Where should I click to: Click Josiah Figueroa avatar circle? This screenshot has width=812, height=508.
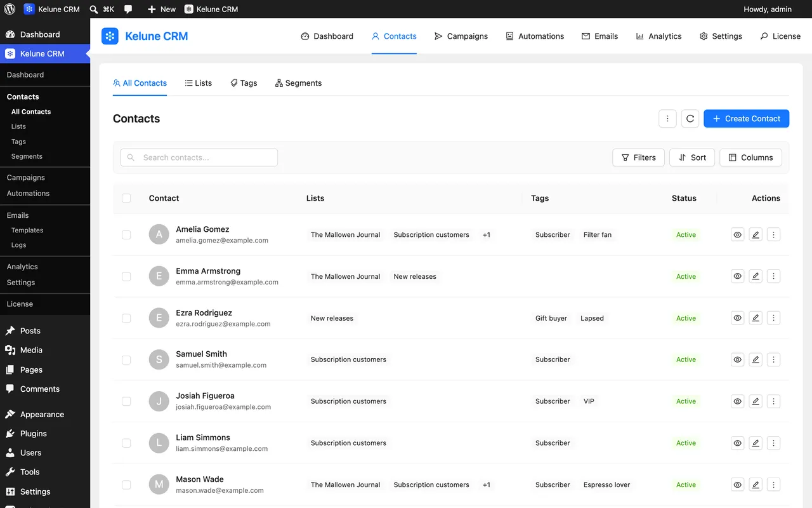(x=159, y=401)
